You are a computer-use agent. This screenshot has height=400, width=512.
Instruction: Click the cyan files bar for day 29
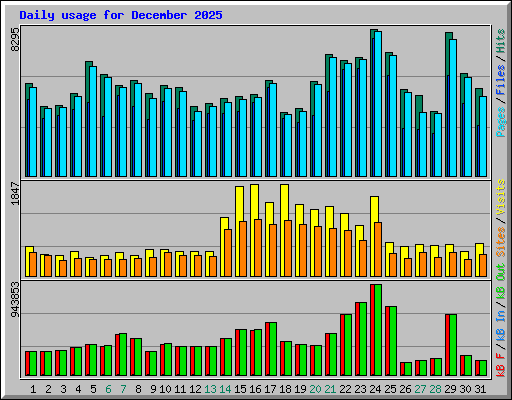pyautogui.click(x=453, y=108)
